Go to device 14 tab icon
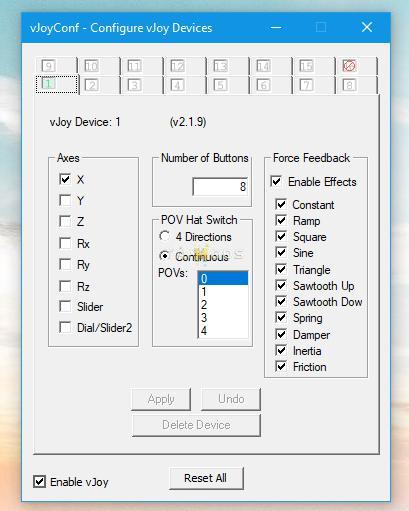The image size is (409, 511). tap(263, 66)
